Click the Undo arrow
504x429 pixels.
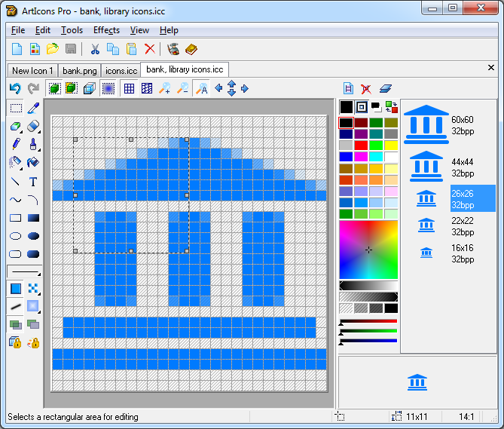(15, 88)
